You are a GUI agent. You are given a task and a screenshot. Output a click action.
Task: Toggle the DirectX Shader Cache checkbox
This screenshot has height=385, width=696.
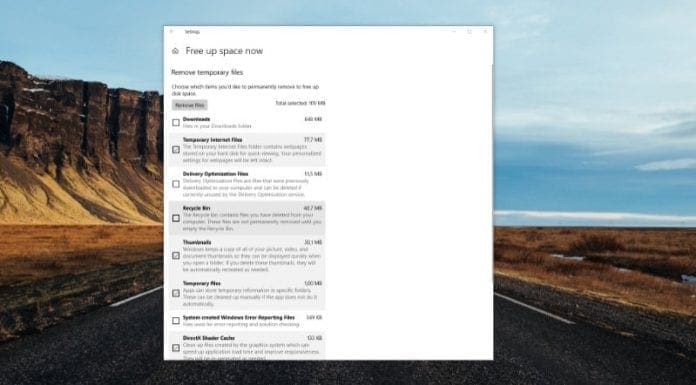[176, 348]
